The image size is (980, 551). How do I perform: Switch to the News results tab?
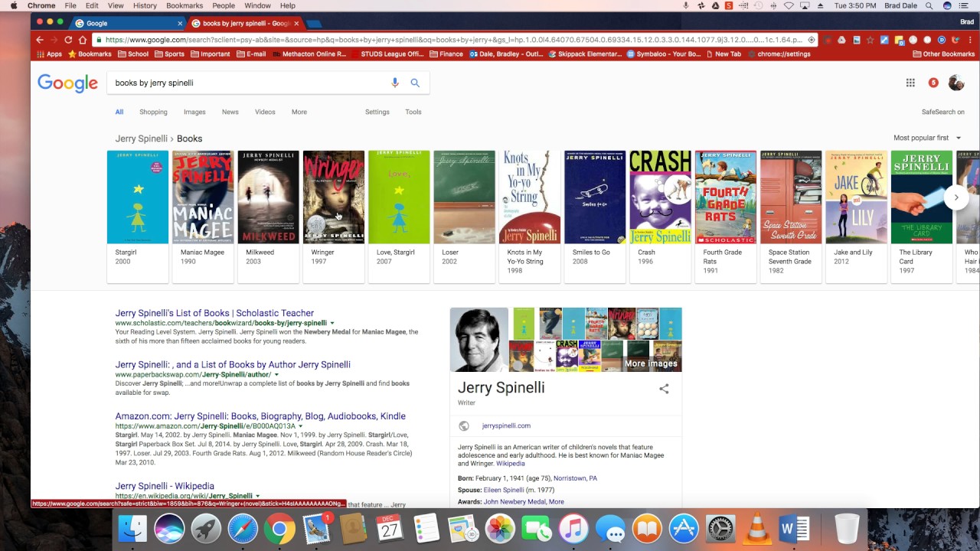point(230,112)
